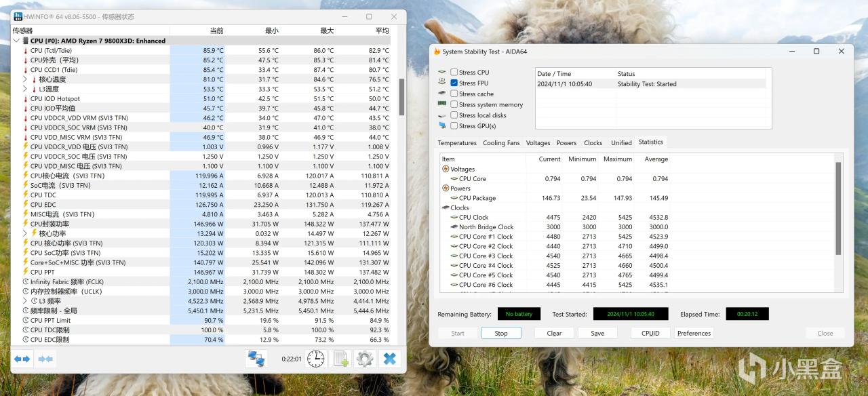
Task: Click Clear button in AIDA64
Action: [554, 333]
